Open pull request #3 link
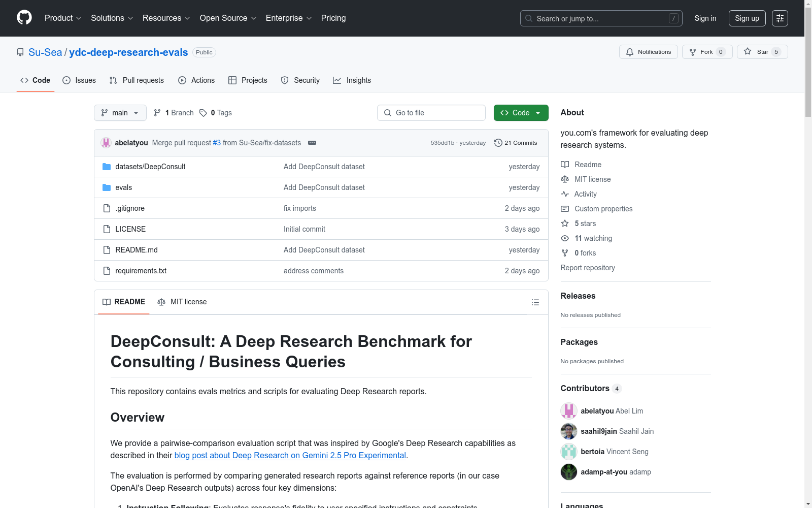The width and height of the screenshot is (812, 508). [x=217, y=143]
